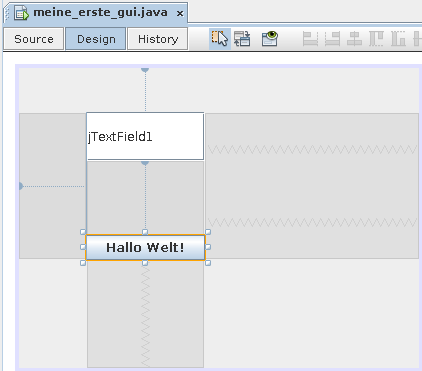Open the History tab
Image resolution: width=422 pixels, height=371 pixels.
(158, 39)
